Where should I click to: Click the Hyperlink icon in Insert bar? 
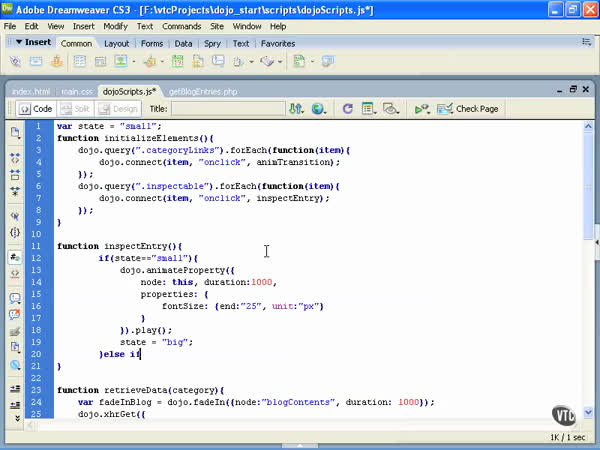click(x=16, y=62)
